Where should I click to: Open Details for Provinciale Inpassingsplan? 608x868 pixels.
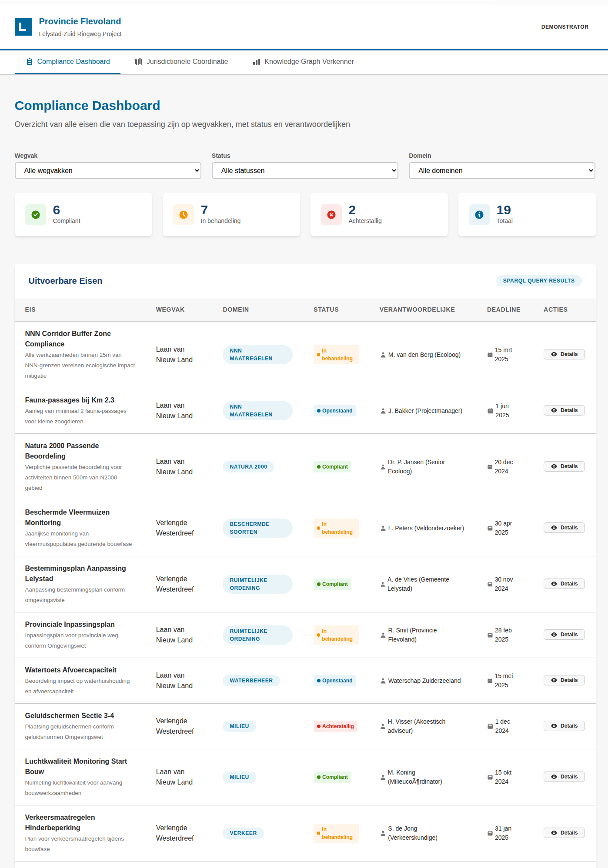pos(564,635)
